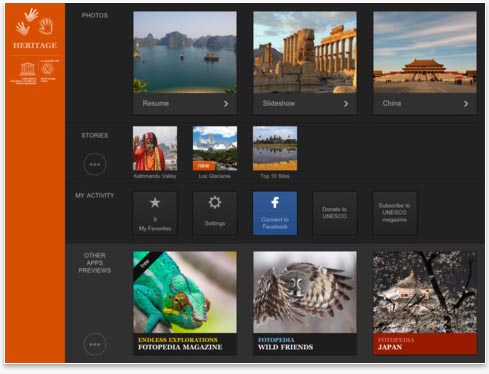The image size is (489, 374).
Task: Click the Fotopedia Wild Friends title banner
Action: [305, 344]
